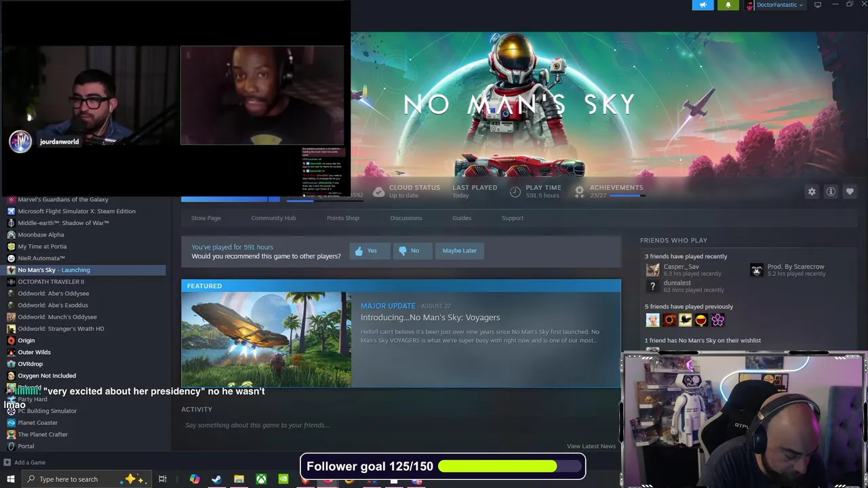The height and width of the screenshot is (488, 868).
Task: Click the OVRdrop icon in library
Action: (x=11, y=364)
